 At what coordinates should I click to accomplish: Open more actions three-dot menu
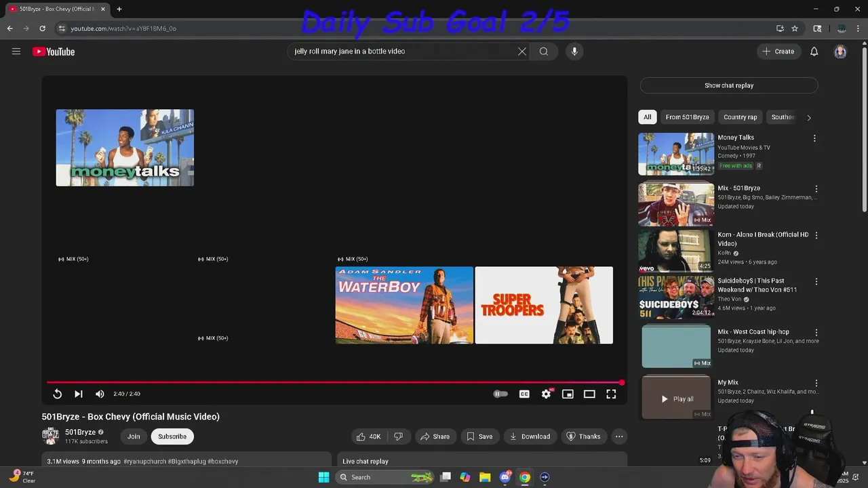click(x=619, y=436)
